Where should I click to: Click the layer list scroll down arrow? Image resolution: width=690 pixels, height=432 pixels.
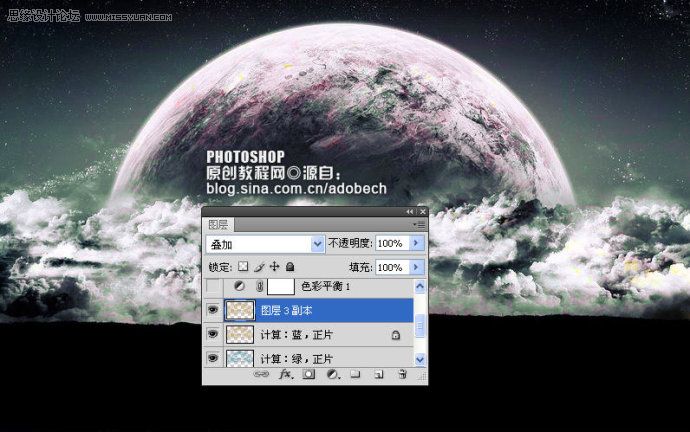420,359
